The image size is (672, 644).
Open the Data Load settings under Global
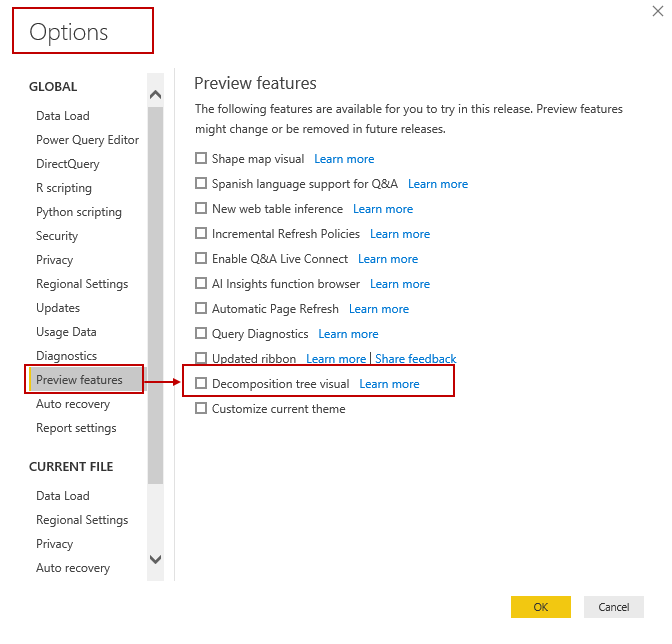click(63, 116)
